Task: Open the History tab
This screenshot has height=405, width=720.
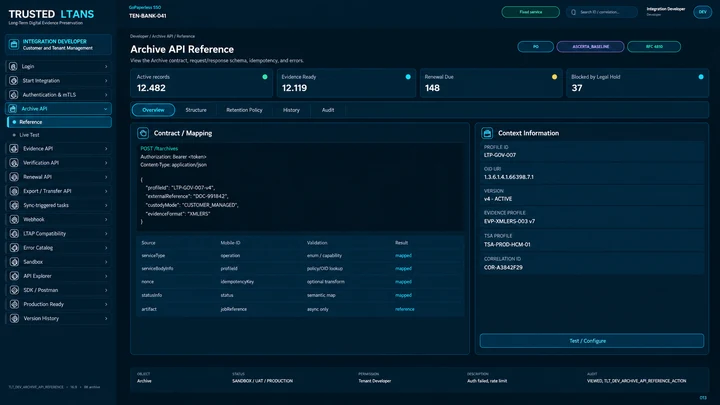Action: point(291,110)
